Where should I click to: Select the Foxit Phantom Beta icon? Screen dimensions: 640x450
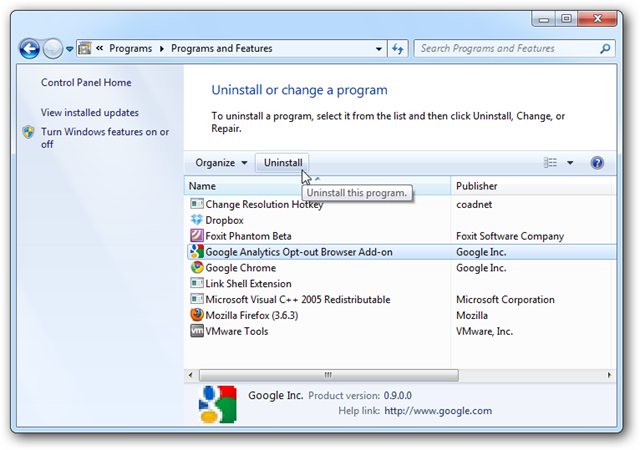pos(197,236)
